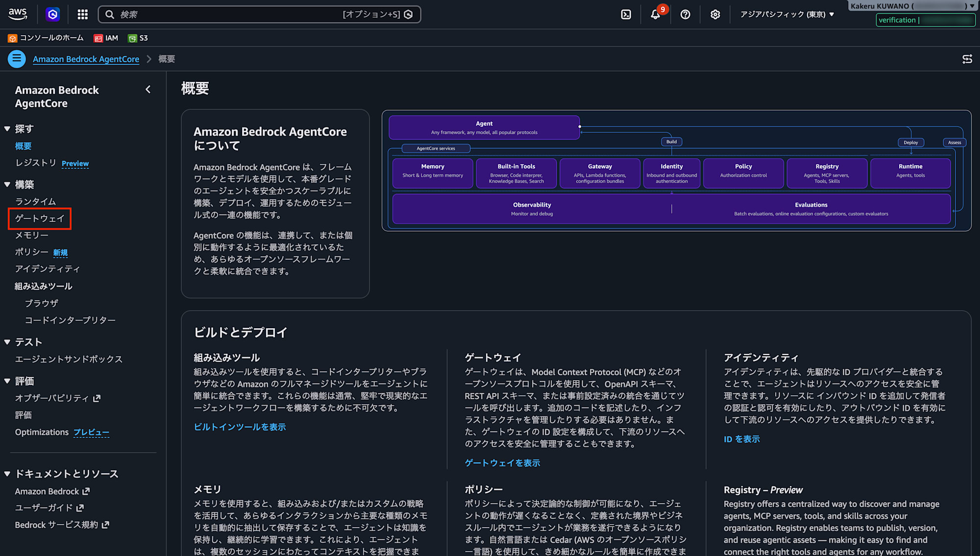Select ブラウザ under 組み込みツール
This screenshot has width=980, height=556.
click(x=42, y=303)
